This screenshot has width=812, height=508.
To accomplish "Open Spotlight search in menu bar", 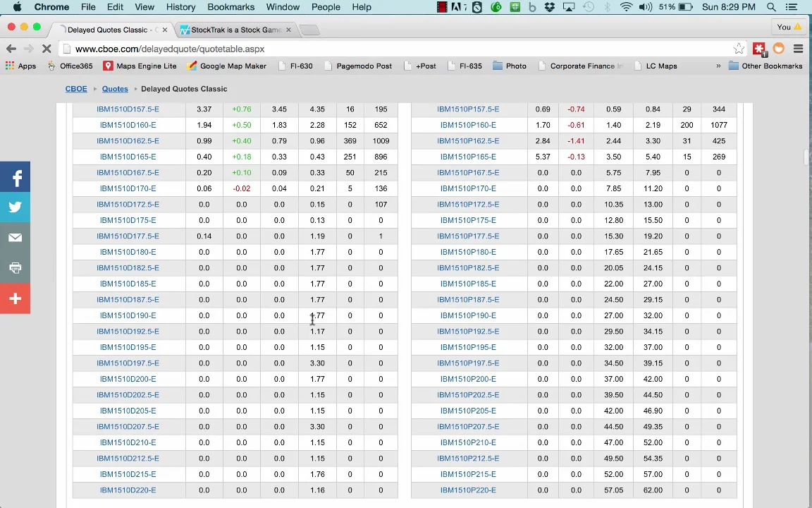I will [771, 7].
